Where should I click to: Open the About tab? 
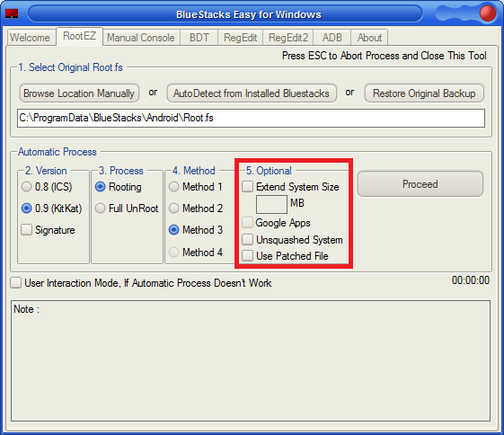tap(369, 38)
